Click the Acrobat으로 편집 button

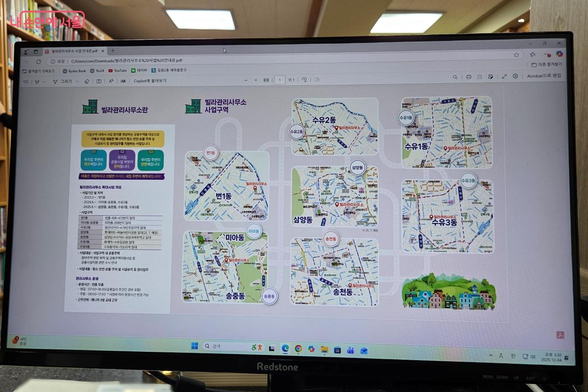pyautogui.click(x=543, y=76)
